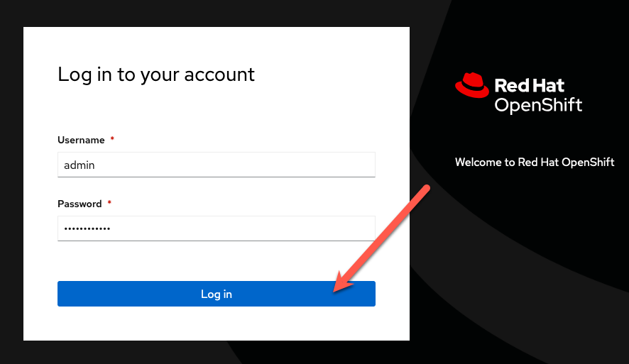629x364 pixels.
Task: Click the "Red Hat" wordmark text
Action: coord(529,85)
